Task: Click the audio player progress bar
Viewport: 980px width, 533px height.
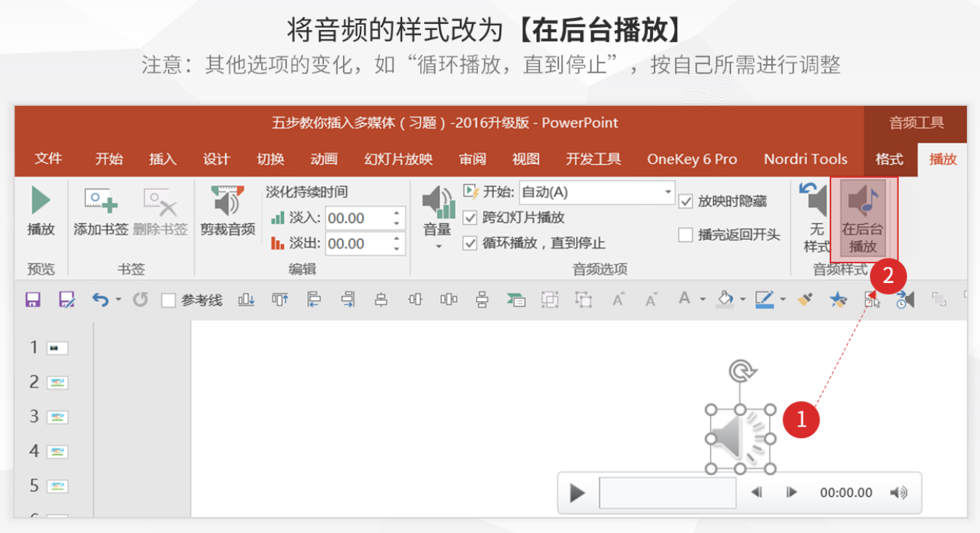Action: [668, 493]
